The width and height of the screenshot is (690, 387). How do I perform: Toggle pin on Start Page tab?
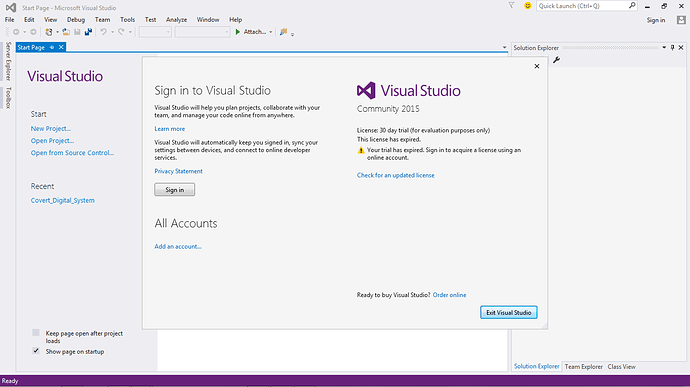51,47
